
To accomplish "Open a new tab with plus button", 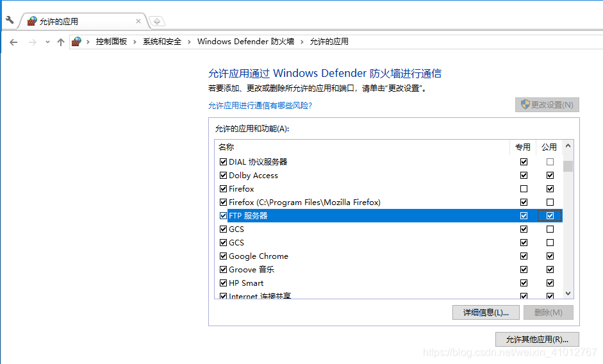I will (x=157, y=21).
